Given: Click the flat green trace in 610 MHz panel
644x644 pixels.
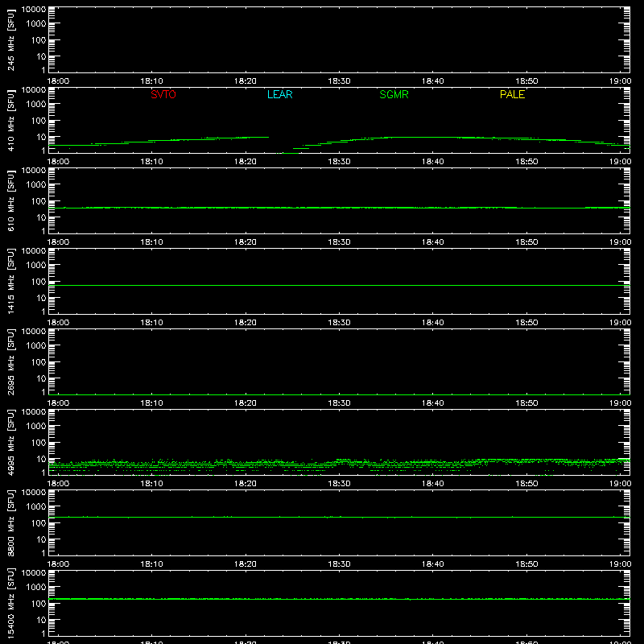Looking at the screenshot, I should pos(339,208).
